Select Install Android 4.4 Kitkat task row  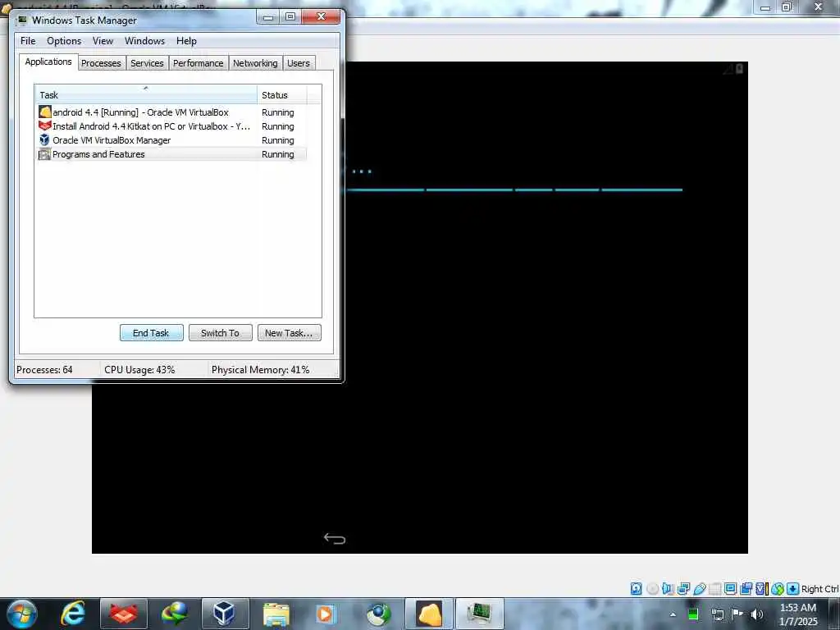(171, 126)
